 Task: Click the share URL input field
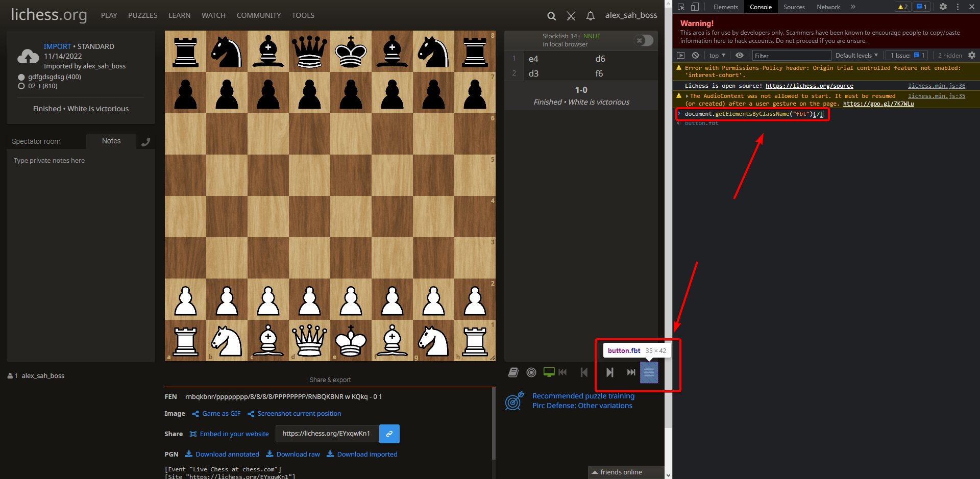tap(327, 434)
